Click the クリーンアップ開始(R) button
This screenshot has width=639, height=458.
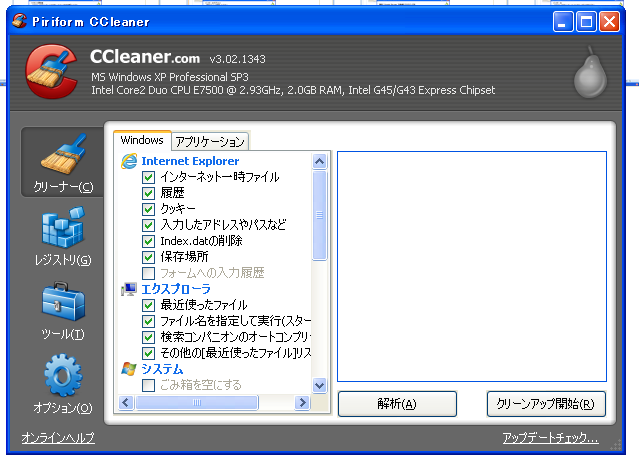(546, 404)
